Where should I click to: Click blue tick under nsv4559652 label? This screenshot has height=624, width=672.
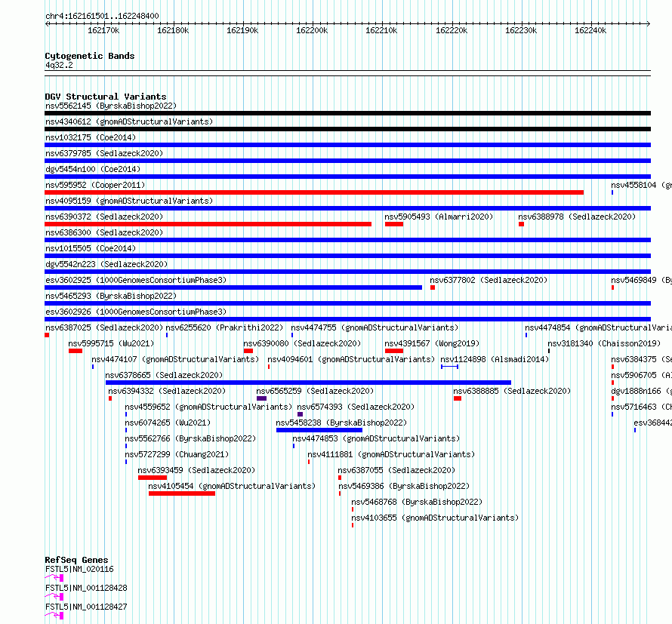[x=126, y=414]
